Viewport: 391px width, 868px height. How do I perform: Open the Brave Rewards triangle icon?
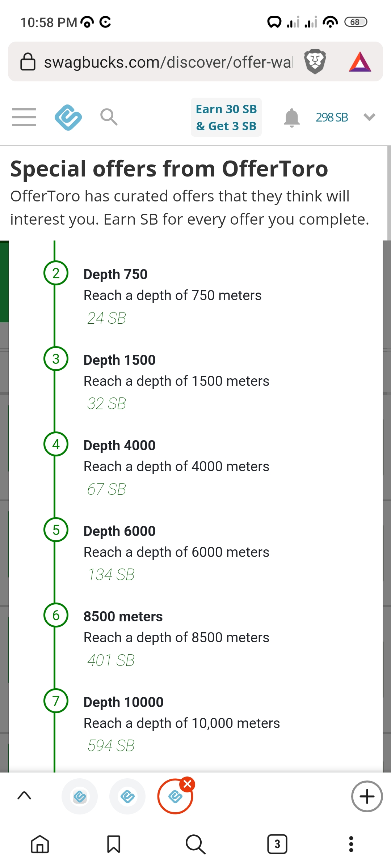coord(360,62)
